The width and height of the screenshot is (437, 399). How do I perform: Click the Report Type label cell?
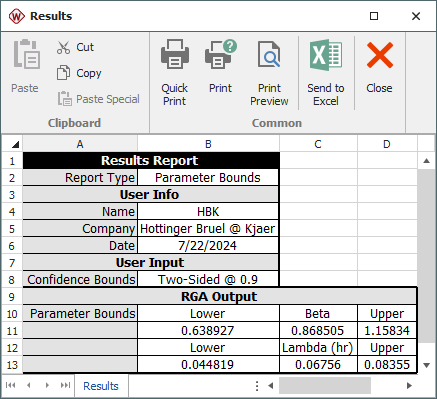[80, 178]
